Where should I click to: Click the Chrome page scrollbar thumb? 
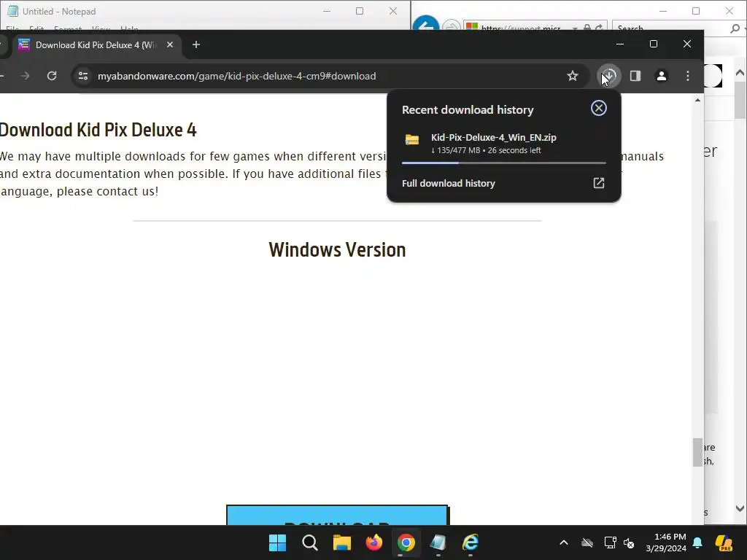point(697,452)
